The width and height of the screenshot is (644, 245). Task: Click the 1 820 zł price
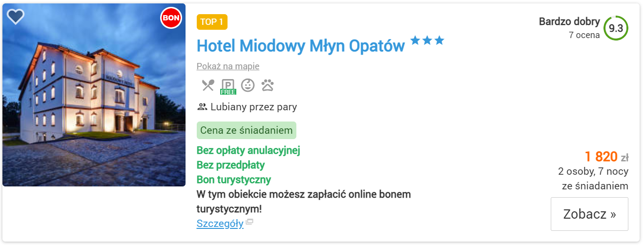coord(606,157)
